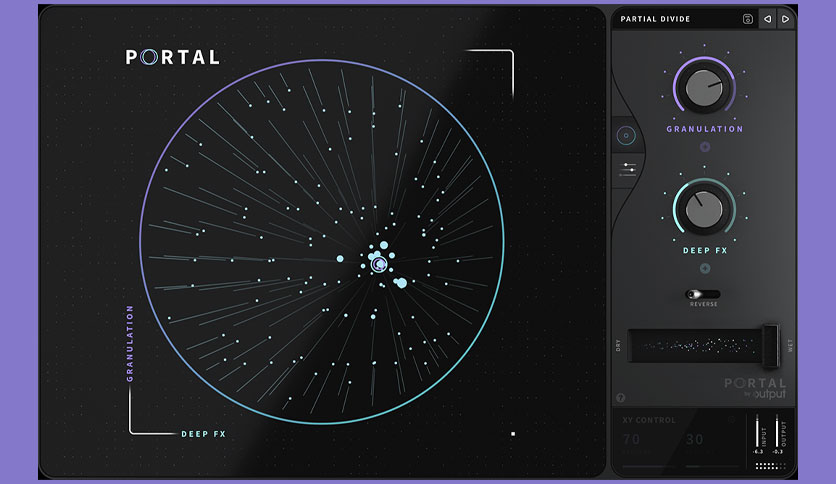Click the dot grid below the meters
Screen dimensions: 836x484
pos(770,466)
